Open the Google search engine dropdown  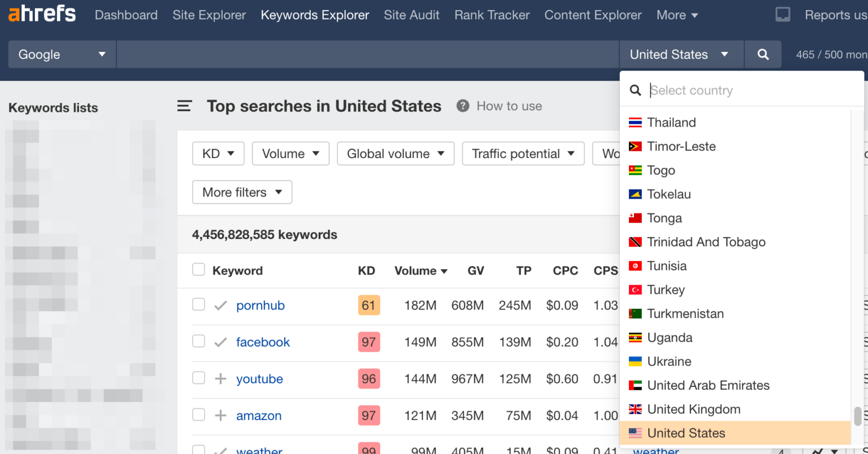pos(62,54)
